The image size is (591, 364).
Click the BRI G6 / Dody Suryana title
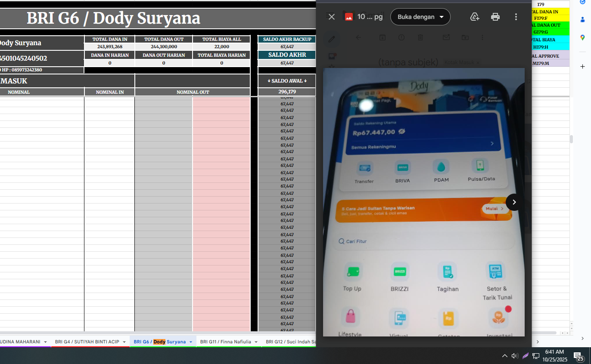(x=113, y=19)
